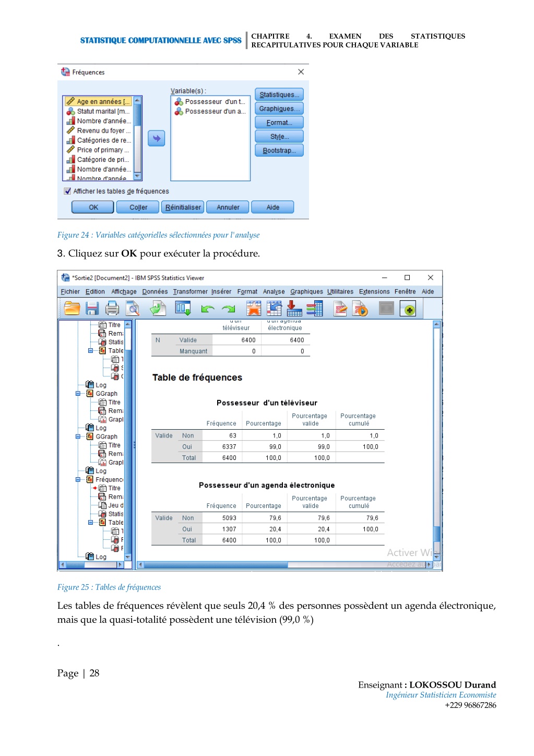
Task: Open the Extensions menu
Action: click(374, 292)
